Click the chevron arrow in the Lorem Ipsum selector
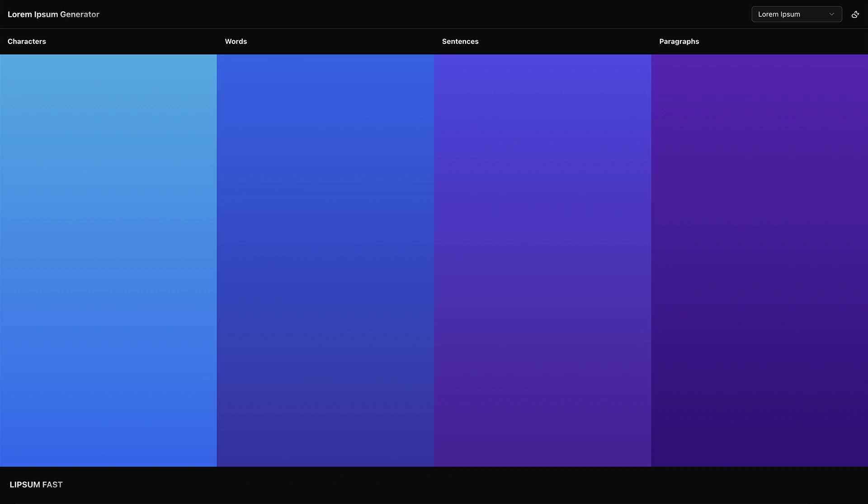 click(x=831, y=14)
